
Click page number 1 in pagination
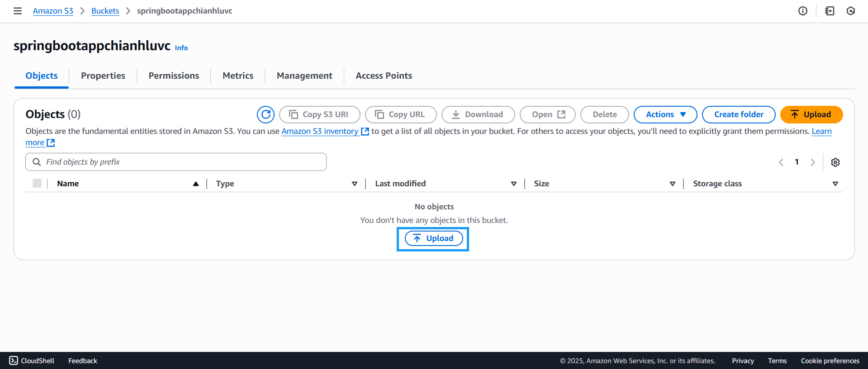(x=797, y=162)
